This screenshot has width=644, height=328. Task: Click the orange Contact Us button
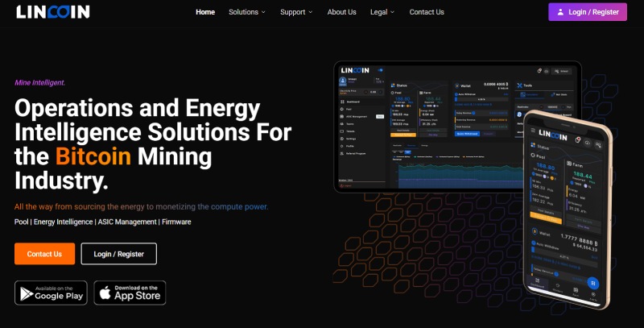[x=44, y=254]
